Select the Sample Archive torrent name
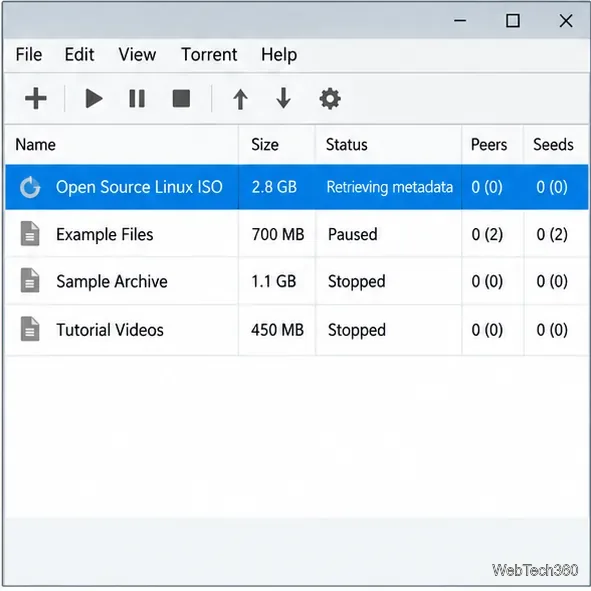The height and width of the screenshot is (591, 591). coord(112,282)
